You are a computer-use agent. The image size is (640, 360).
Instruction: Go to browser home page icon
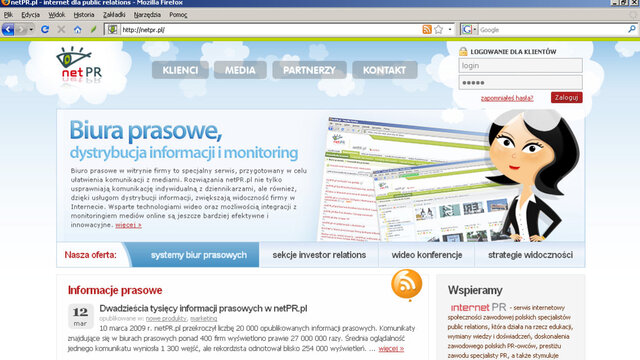pyautogui.click(x=78, y=29)
